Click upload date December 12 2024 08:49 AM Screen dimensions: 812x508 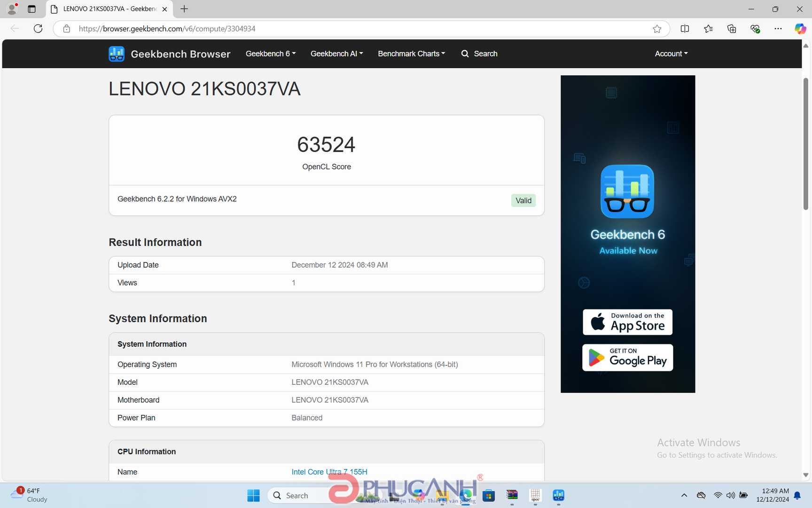[340, 265]
